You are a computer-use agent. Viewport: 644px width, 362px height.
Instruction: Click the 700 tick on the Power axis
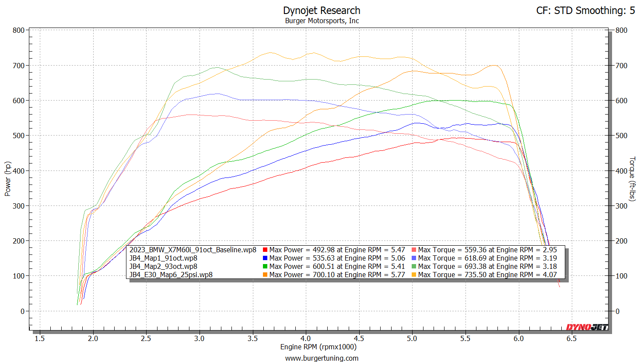click(18, 66)
